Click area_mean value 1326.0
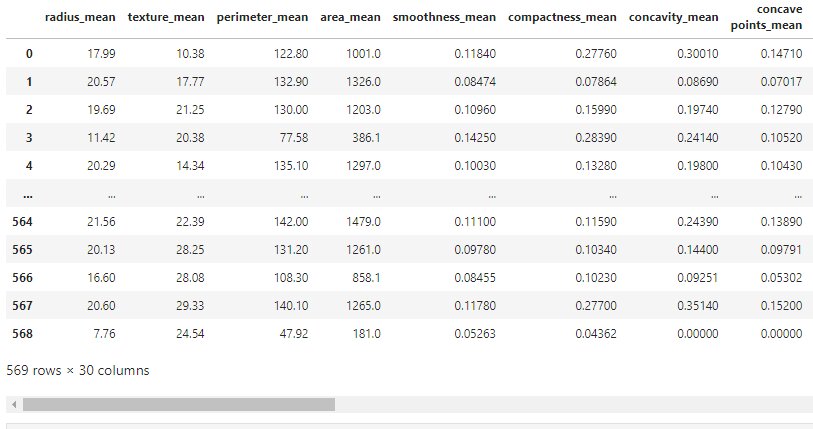Viewport: 813px width, 429px height. tap(362, 85)
